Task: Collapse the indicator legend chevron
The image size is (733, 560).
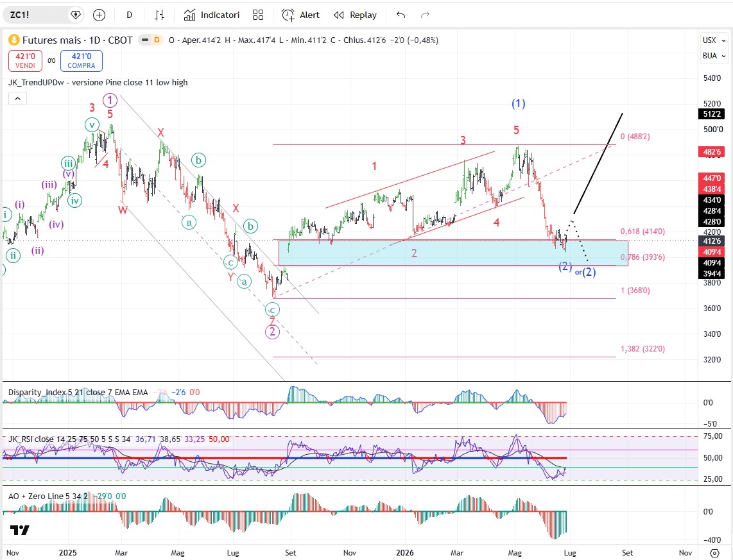Action: [x=17, y=99]
